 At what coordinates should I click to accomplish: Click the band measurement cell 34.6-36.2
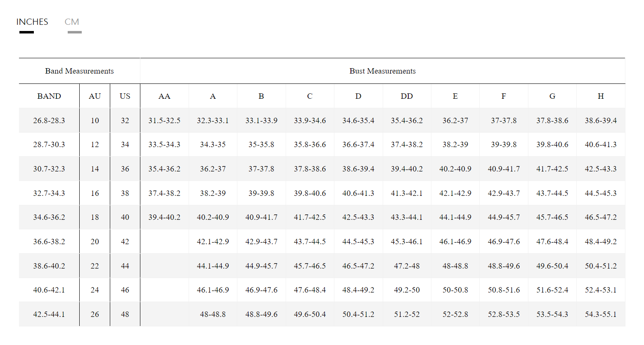49,217
